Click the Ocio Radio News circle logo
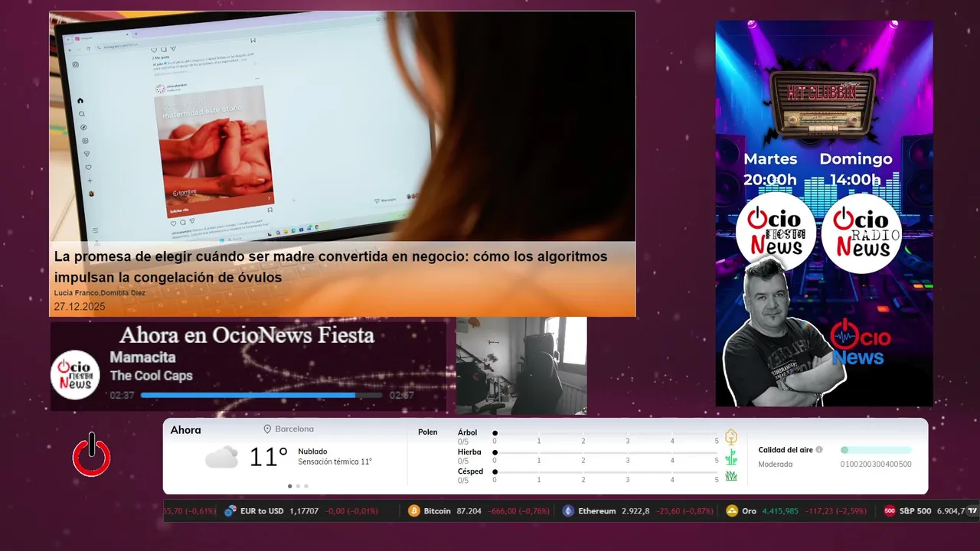Screen dimensions: 980x551 [x=861, y=232]
